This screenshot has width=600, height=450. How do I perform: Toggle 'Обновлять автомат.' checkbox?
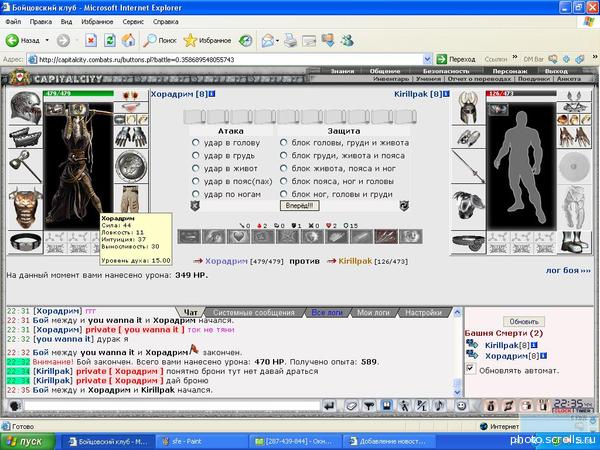pyautogui.click(x=471, y=369)
